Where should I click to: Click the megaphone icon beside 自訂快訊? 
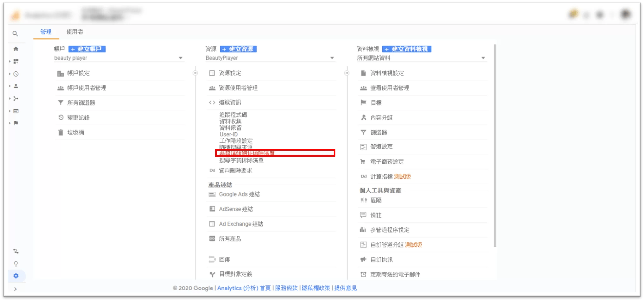click(363, 260)
